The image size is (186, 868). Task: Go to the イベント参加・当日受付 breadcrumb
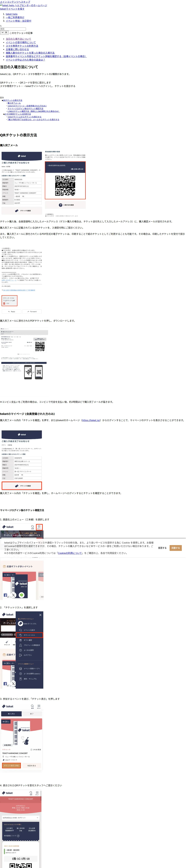(19, 21)
